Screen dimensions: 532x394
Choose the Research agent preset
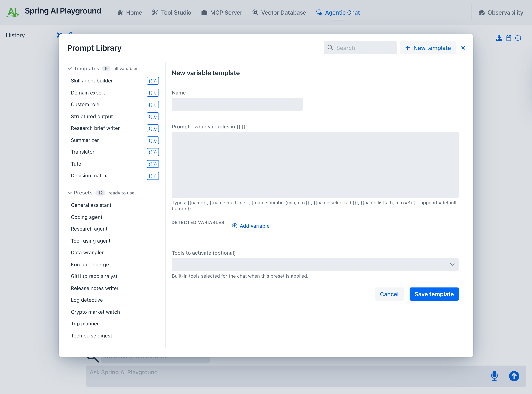coord(89,229)
